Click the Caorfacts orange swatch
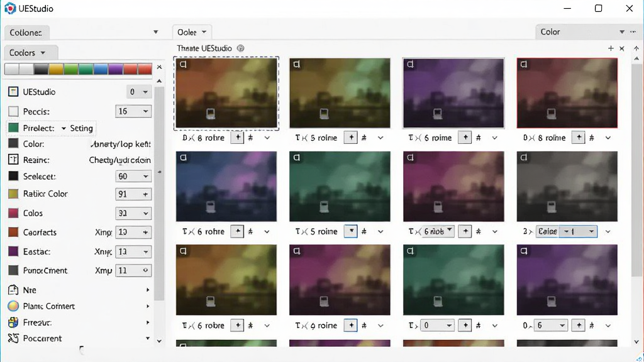Screen dimensions: 644x362 tap(13, 233)
